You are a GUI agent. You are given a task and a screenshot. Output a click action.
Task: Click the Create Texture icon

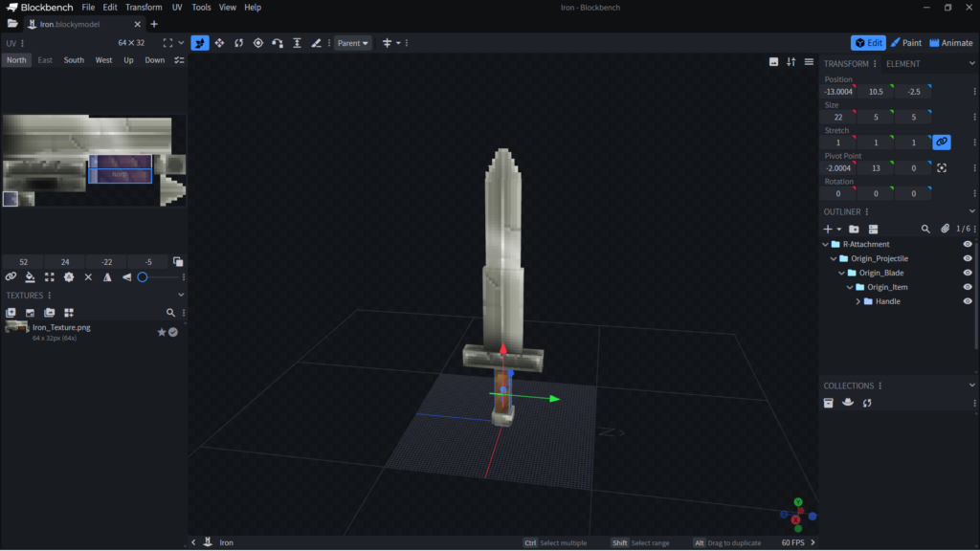[11, 313]
